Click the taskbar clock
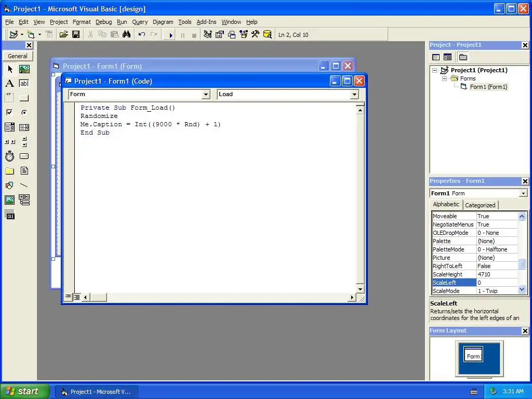The width and height of the screenshot is (532, 399). (x=513, y=392)
